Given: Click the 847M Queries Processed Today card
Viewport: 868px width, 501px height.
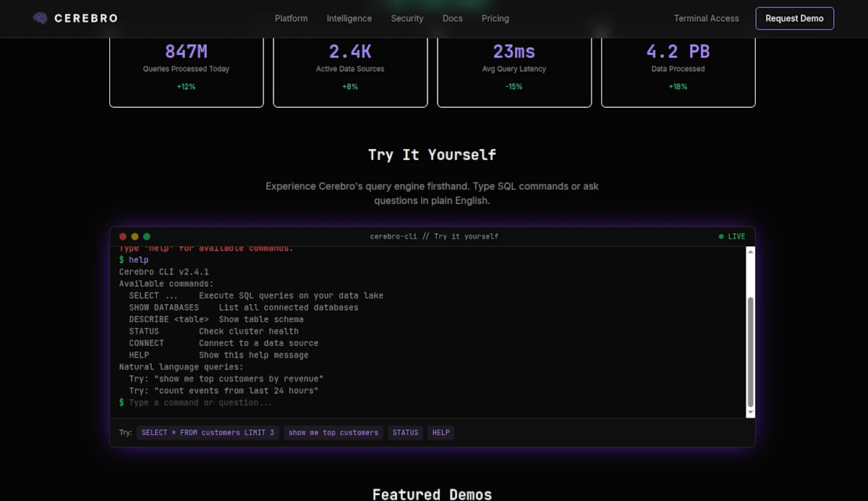Looking at the screenshot, I should pos(187,71).
